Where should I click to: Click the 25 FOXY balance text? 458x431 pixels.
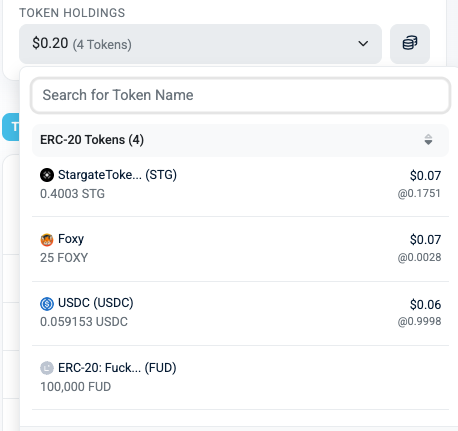coord(64,258)
